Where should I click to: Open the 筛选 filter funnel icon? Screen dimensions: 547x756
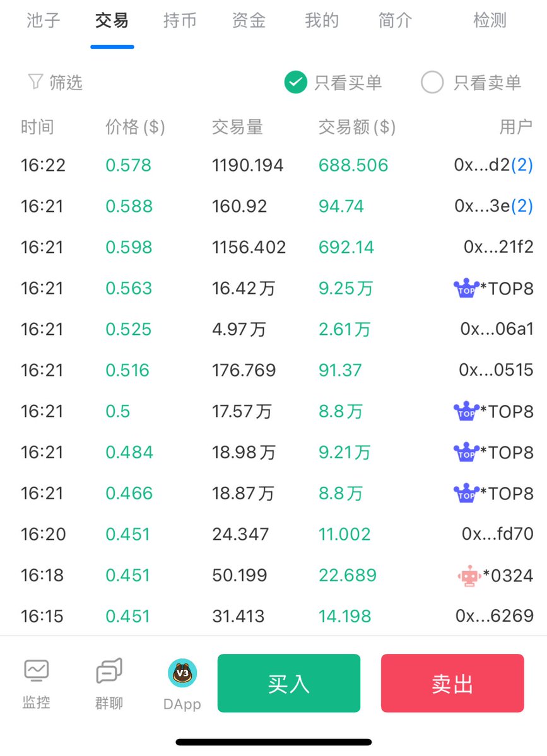pos(35,82)
